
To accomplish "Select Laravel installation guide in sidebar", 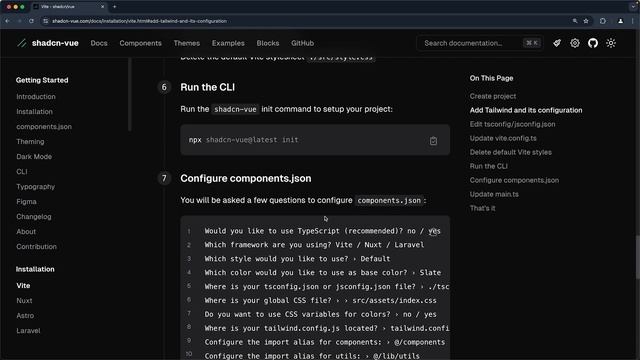I will tap(28, 331).
